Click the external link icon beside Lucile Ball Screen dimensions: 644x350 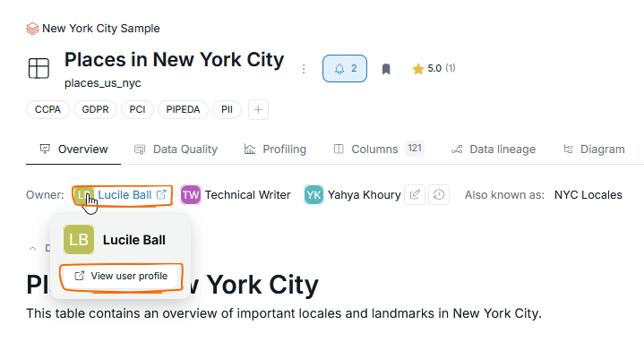[161, 194]
